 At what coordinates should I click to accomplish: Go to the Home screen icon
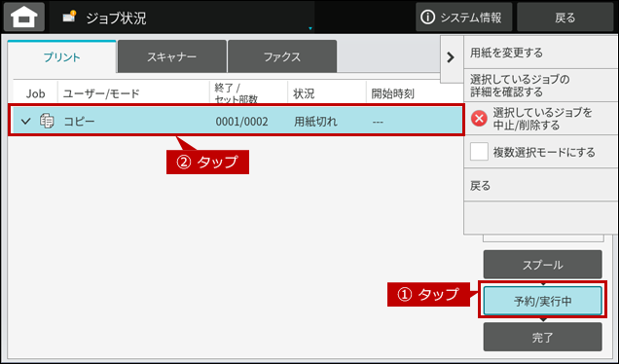click(x=24, y=17)
